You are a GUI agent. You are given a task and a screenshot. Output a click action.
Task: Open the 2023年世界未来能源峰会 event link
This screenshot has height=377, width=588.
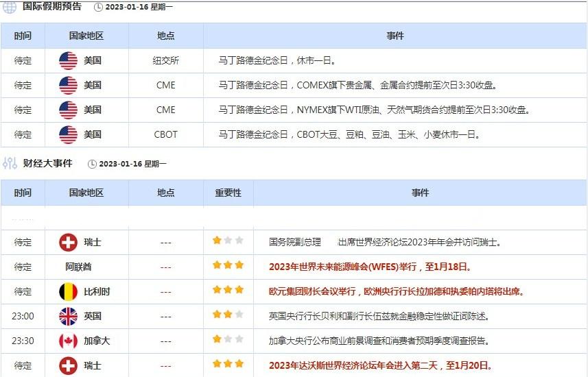pyautogui.click(x=370, y=267)
